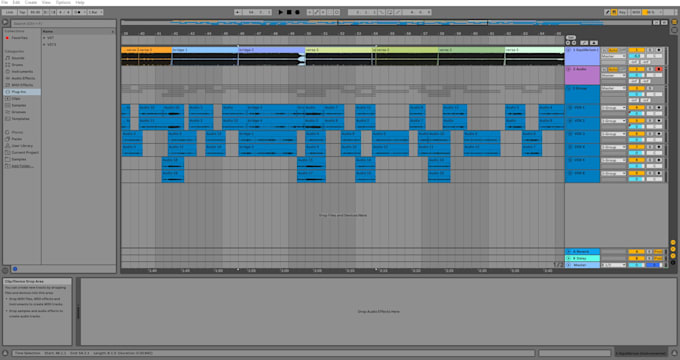Screen dimensions: 680x360
Task: Toggle Auto monitoring on 2 Audio track
Action: 613,69
